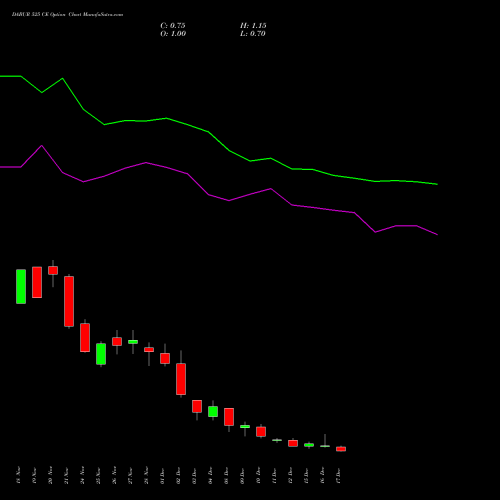Click the green candlestick for 04 Dec
The image size is (500, 500).
pyautogui.click(x=213, y=411)
